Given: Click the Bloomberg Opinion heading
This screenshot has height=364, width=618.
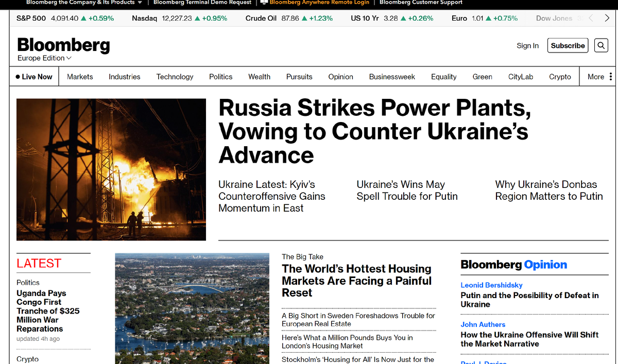Looking at the screenshot, I should tap(513, 265).
